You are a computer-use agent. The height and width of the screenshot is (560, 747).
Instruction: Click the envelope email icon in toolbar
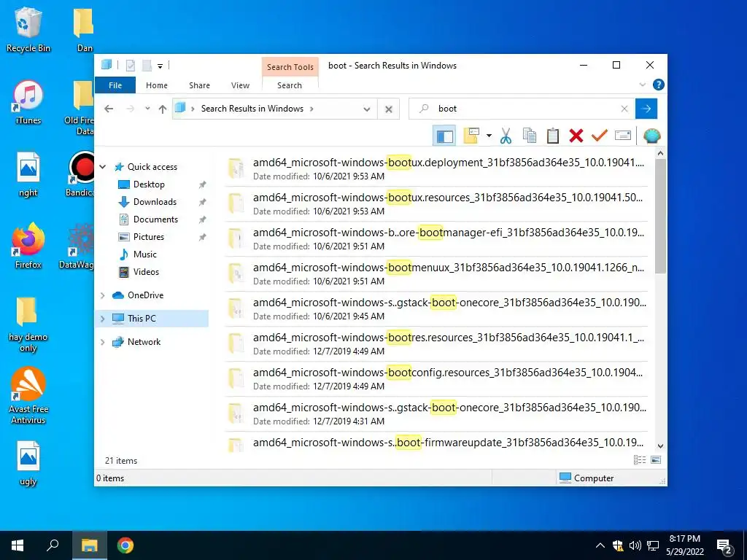(623, 136)
